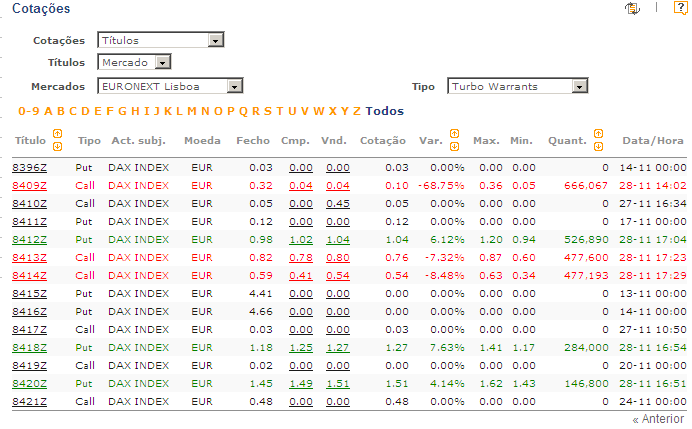692x429 pixels.
Task: Select quantity 526,890 in 8412Z row
Action: click(586, 240)
